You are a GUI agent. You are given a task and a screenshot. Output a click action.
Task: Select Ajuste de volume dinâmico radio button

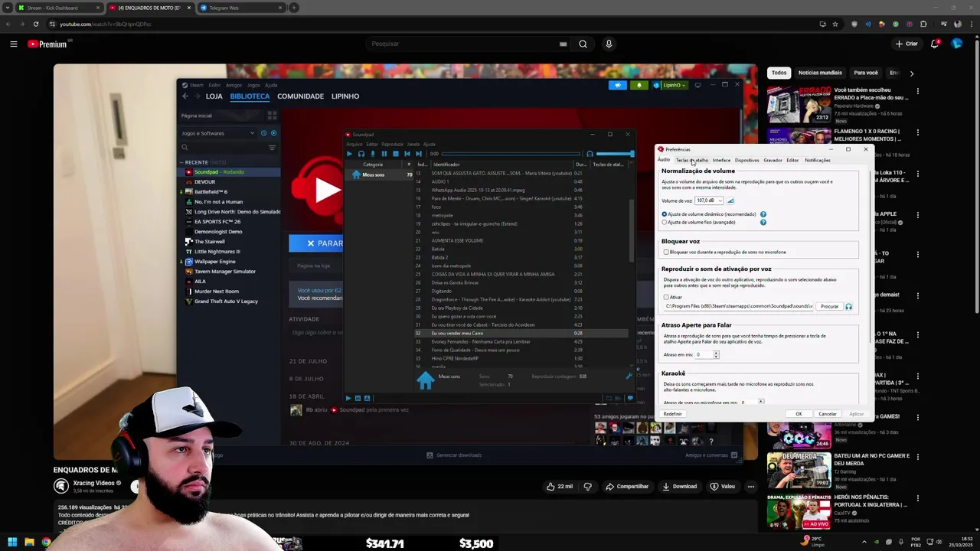coord(665,214)
